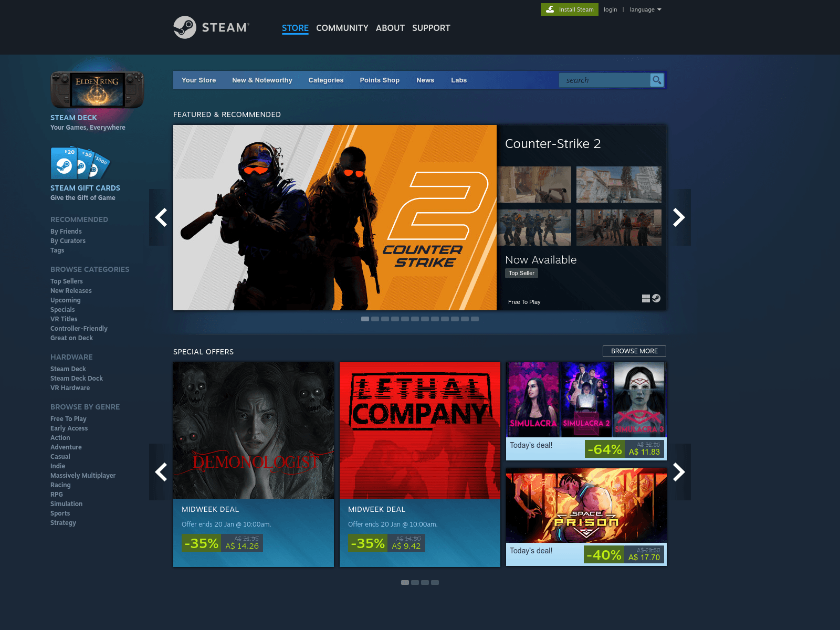Screen dimensions: 840x630
Task: Open the Steam Deck promo image
Action: (x=97, y=89)
